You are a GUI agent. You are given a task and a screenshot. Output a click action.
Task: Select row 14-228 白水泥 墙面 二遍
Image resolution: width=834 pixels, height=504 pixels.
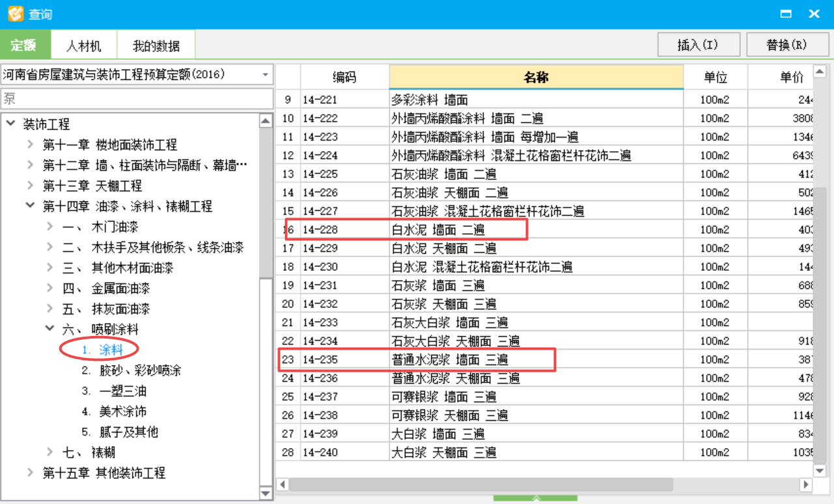pos(545,230)
